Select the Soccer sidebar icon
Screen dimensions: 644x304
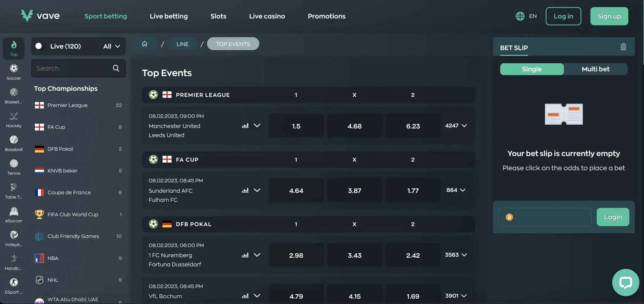[x=14, y=68]
